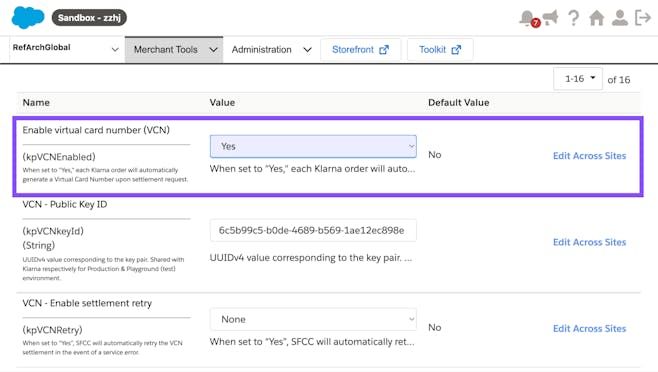Expand the RefArchGlobal site selector
The image size is (658, 372).
point(65,48)
